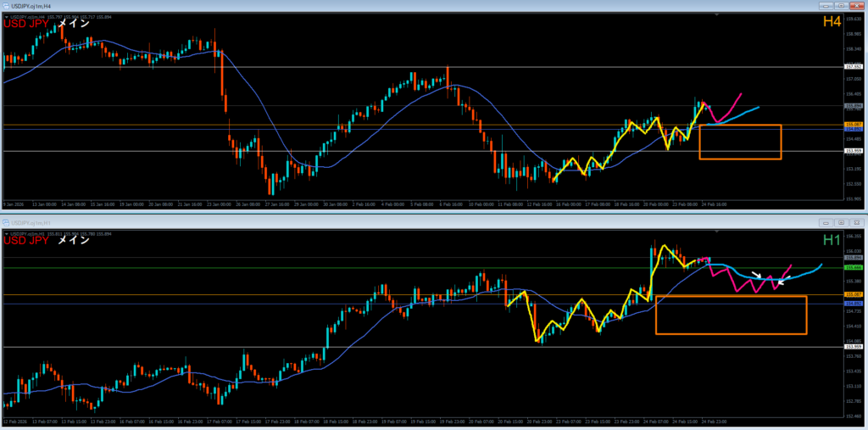Click the red USD JPY label on H4 chart
This screenshot has width=868, height=430.
tap(26, 24)
